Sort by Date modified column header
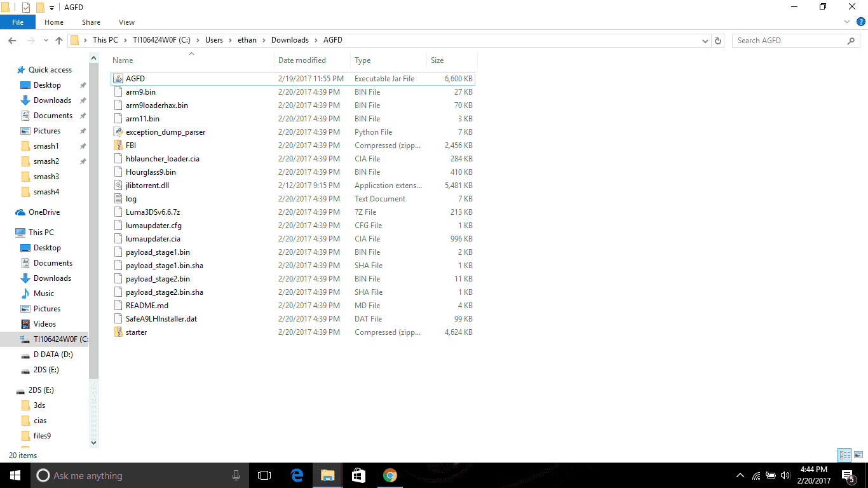Screen dimensions: 868x488 (313, 60)
